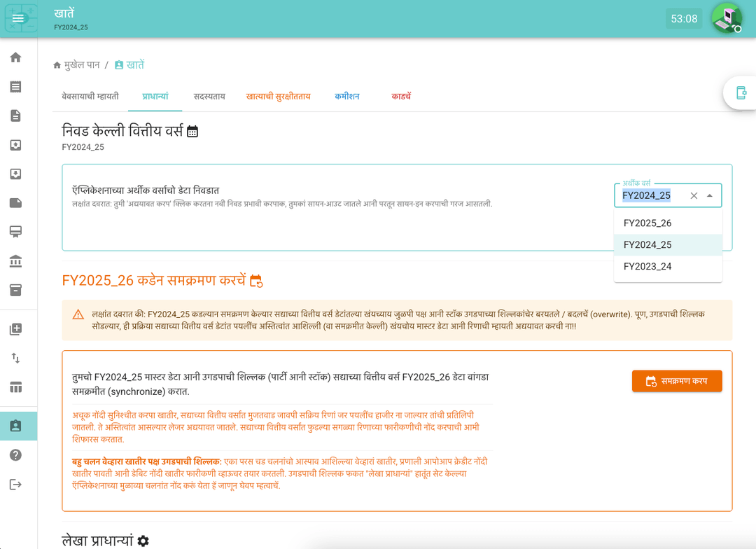Go to मुखेल पान breadcrumb link
The width and height of the screenshot is (756, 549).
pos(82,65)
